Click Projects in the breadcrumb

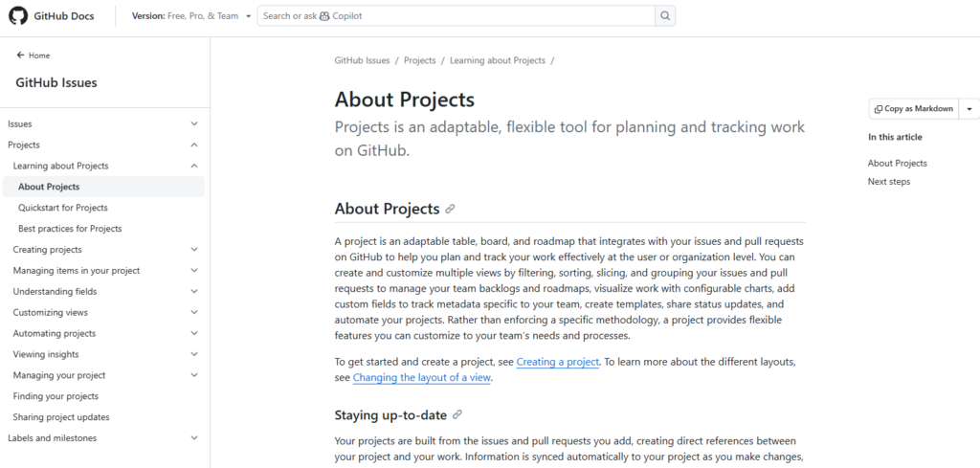click(x=420, y=60)
